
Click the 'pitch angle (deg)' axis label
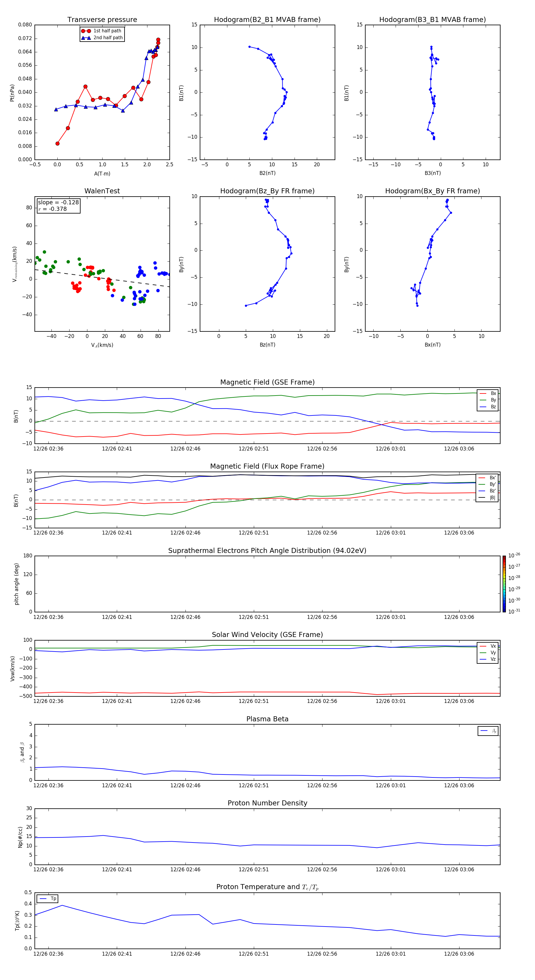click(16, 584)
